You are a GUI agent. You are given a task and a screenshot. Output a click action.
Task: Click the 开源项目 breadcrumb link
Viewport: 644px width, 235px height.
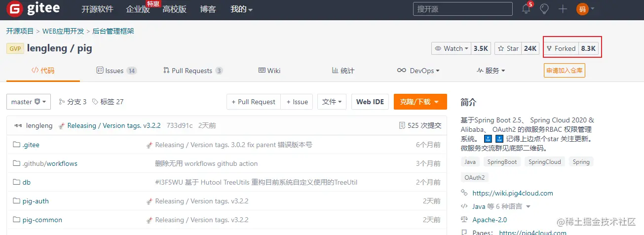click(x=20, y=31)
